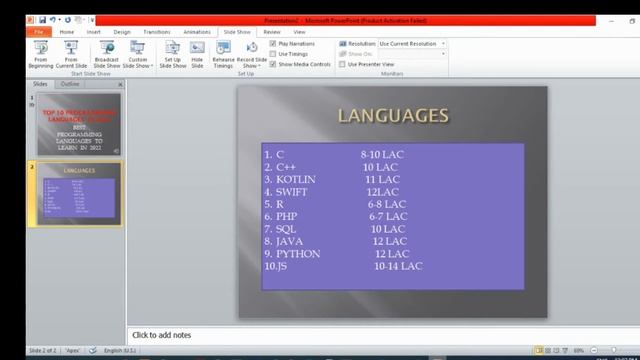Select the Slide Show tab

pos(237,32)
